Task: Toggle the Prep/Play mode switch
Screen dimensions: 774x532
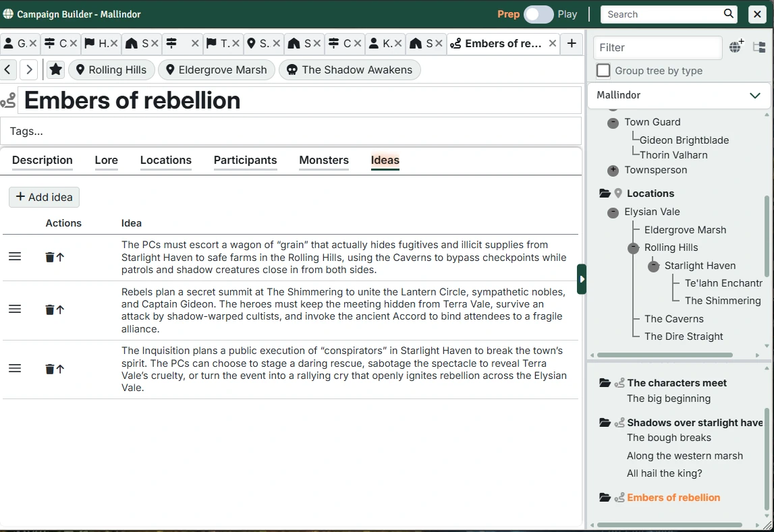Action: (538, 14)
